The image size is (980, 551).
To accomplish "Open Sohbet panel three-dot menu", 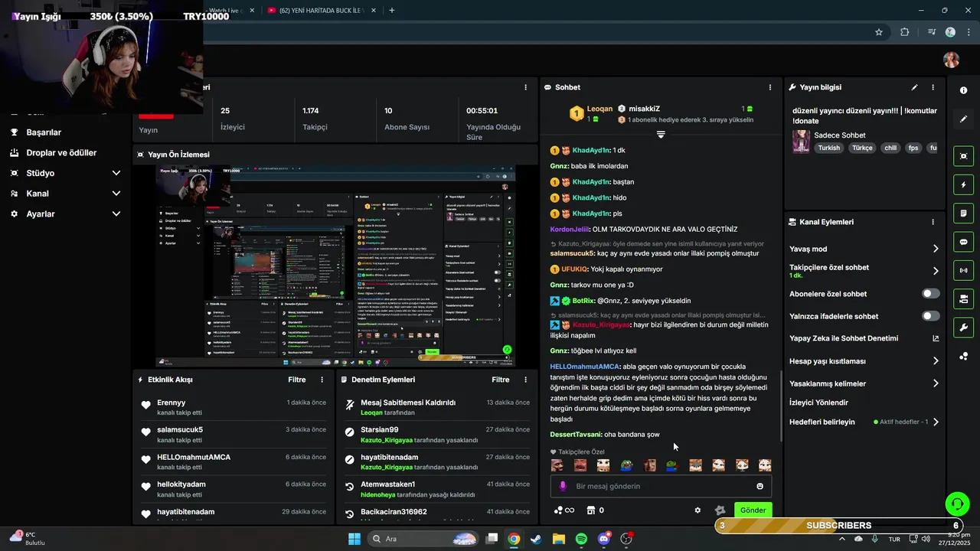I will pos(770,87).
